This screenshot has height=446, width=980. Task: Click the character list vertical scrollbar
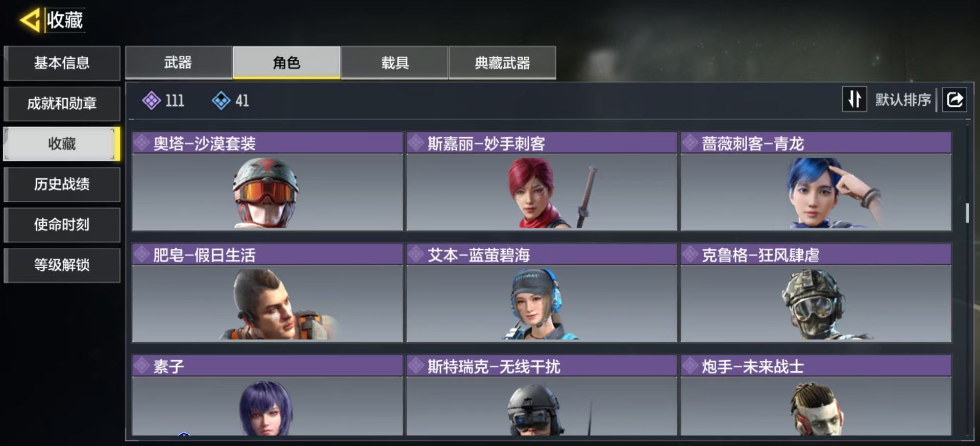tap(967, 213)
